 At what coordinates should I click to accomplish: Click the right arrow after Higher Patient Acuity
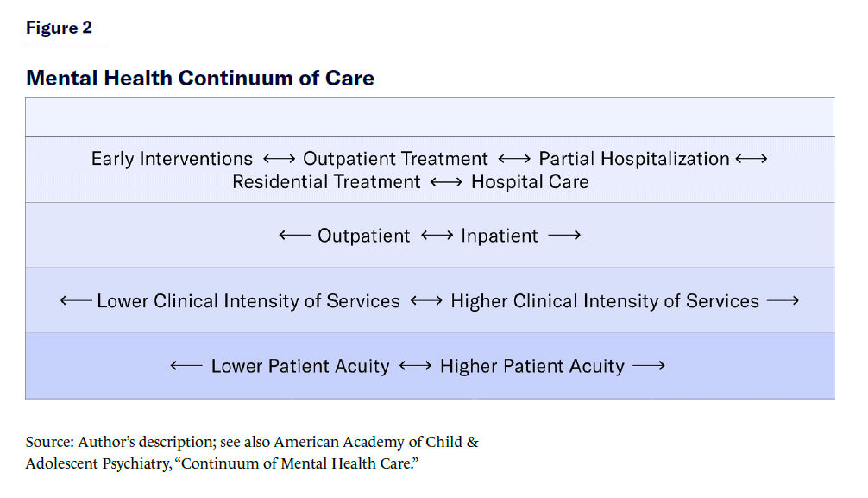click(649, 366)
